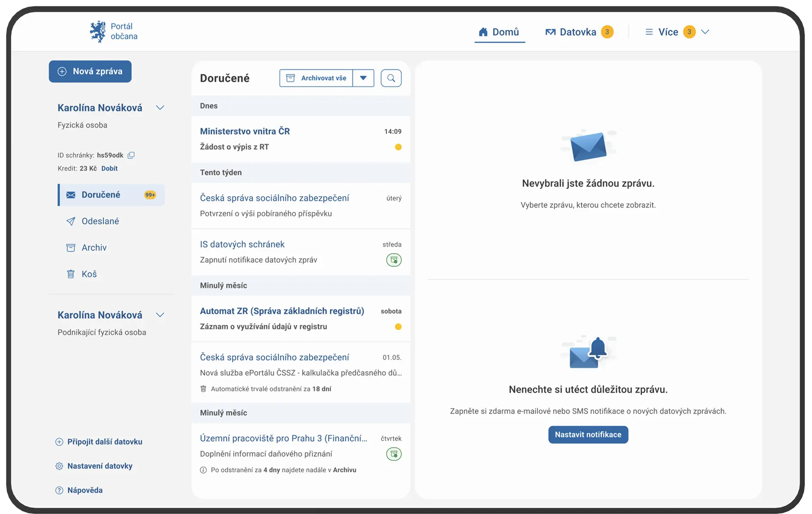Click the Nastavit notifikace button

coord(588,435)
